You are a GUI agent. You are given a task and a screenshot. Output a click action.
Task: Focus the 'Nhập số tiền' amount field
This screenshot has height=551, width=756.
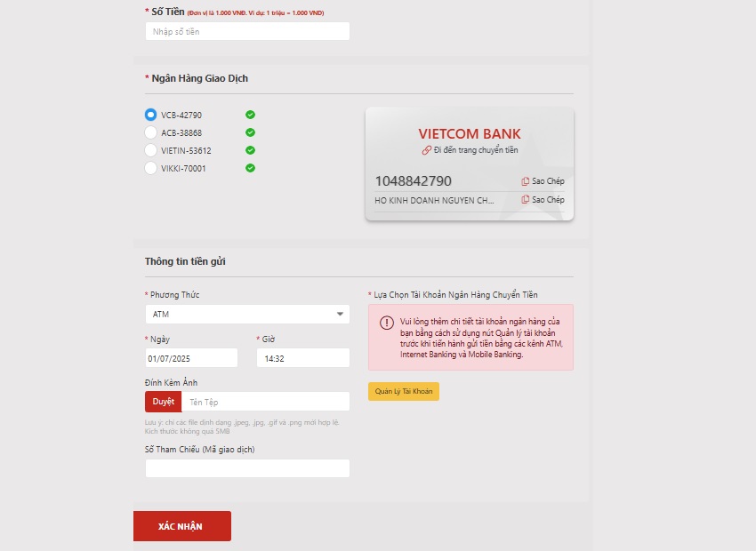247,31
